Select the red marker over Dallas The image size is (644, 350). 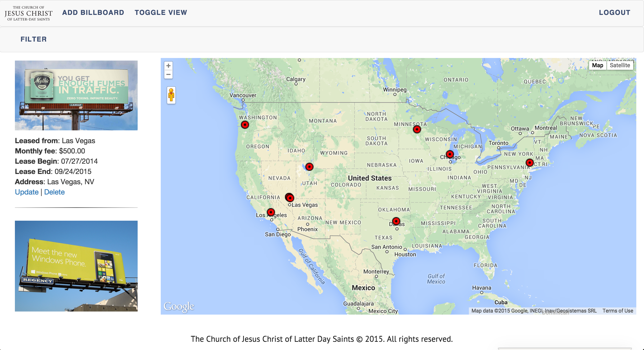[x=396, y=221]
